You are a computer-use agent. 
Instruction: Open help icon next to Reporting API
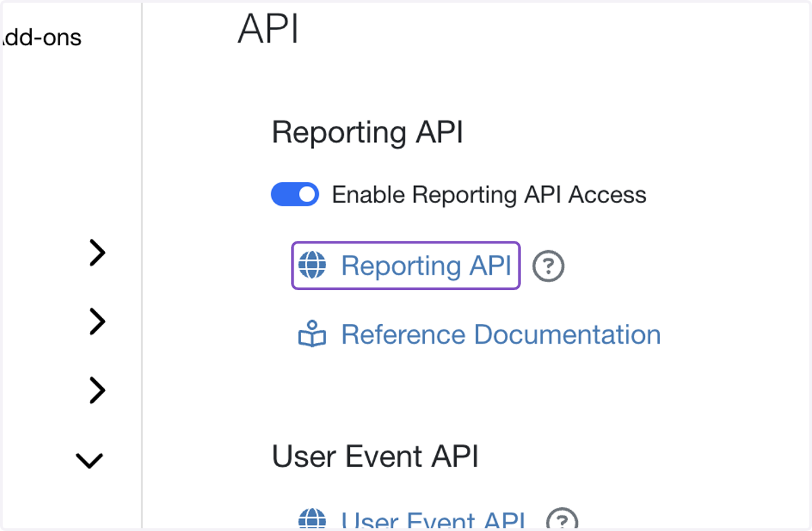(548, 267)
